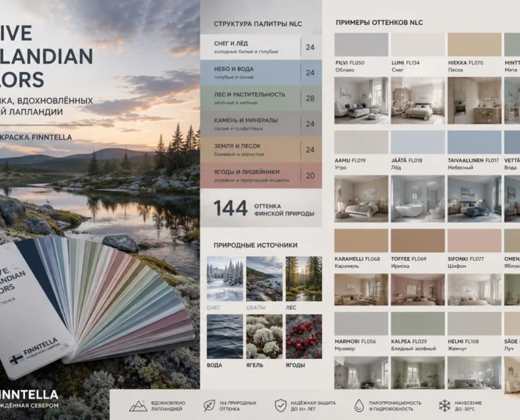The width and height of the screenshot is (520, 420).
Task: Pick the KALPEA FL029 green swatch
Action: click(x=418, y=324)
